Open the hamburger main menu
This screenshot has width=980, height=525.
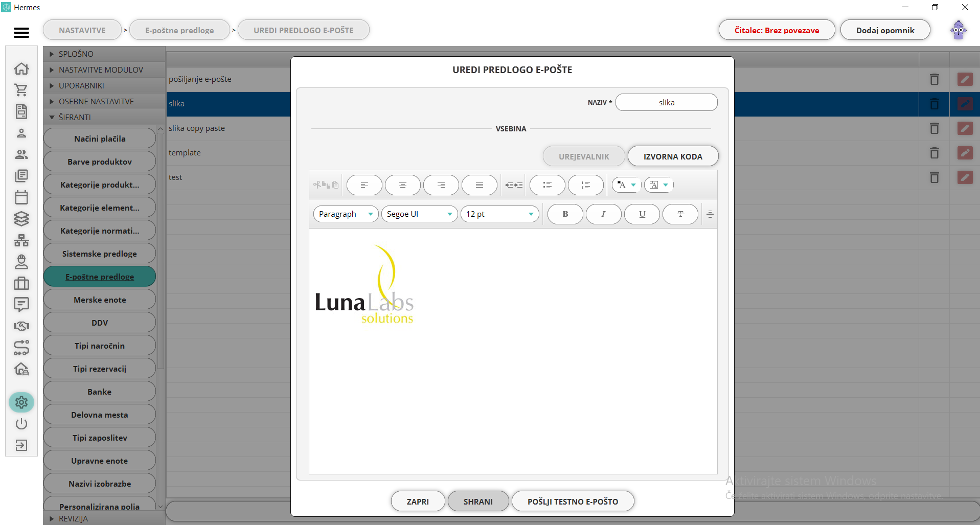[21, 33]
